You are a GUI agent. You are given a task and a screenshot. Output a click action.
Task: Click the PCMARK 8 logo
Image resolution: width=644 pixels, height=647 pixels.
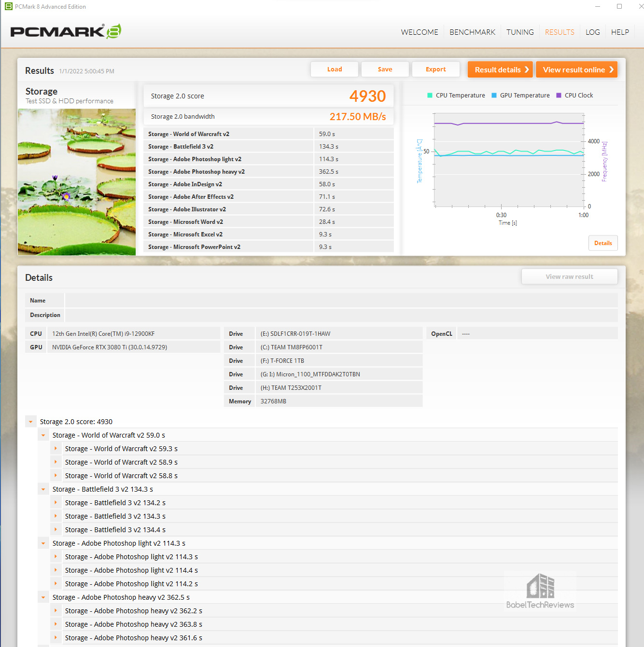pyautogui.click(x=66, y=31)
